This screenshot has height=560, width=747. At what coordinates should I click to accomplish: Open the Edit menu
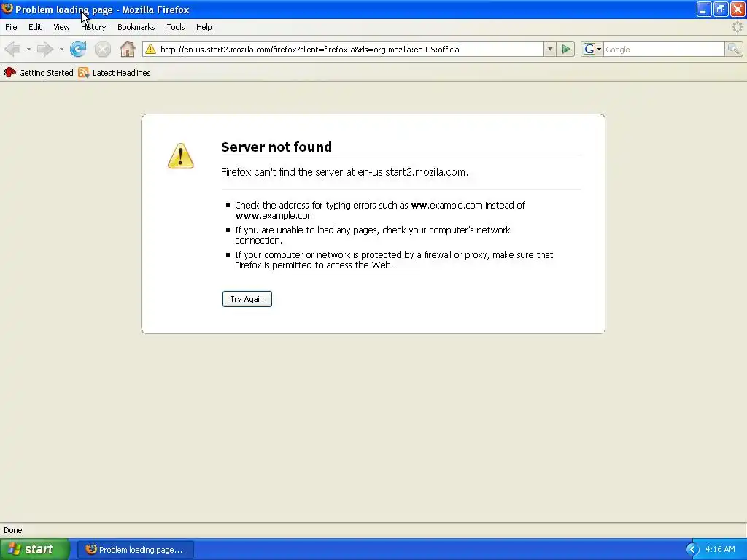(x=35, y=27)
